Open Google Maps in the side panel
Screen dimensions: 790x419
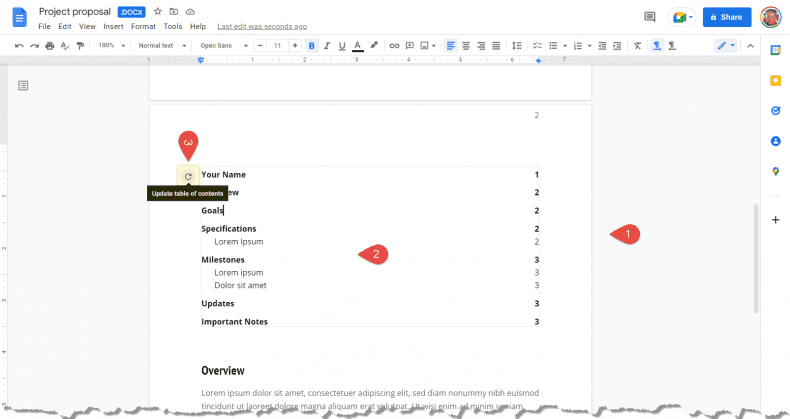pyautogui.click(x=775, y=172)
